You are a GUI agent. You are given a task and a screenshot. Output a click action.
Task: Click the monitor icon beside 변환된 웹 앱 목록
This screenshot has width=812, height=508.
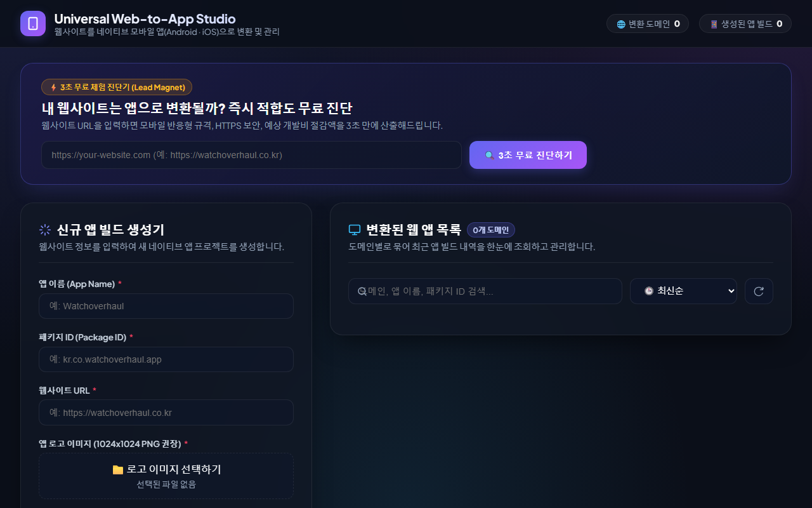[x=355, y=230]
